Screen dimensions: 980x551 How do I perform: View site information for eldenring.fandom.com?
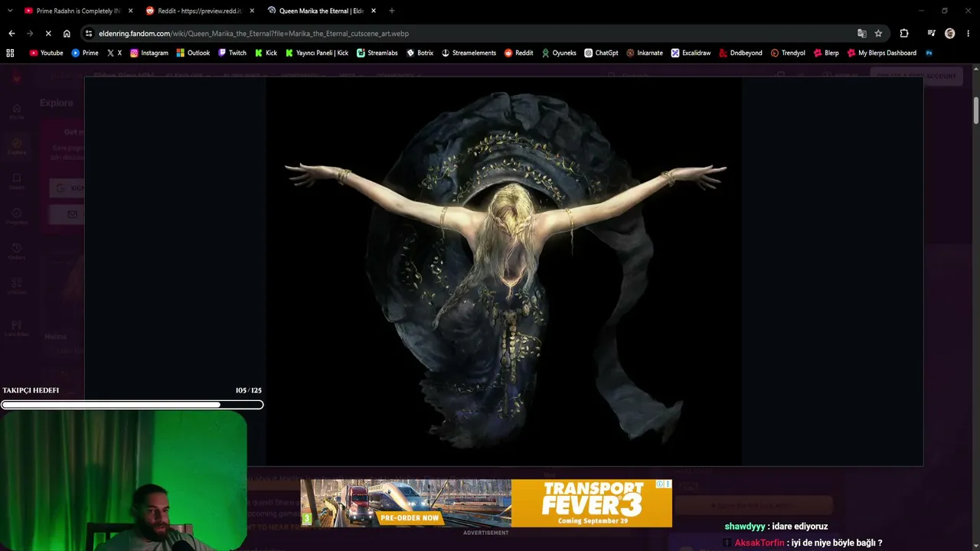[89, 34]
